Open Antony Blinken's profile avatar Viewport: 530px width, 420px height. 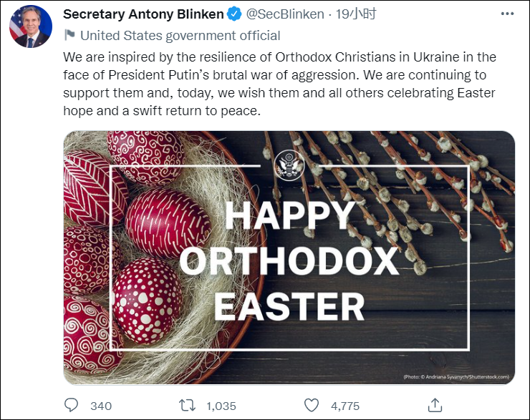tap(30, 26)
